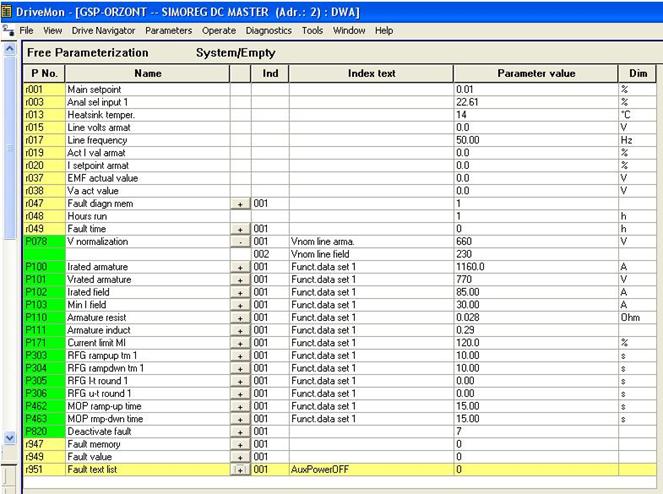Expand indices of P171 Current limit MI

pyautogui.click(x=240, y=343)
